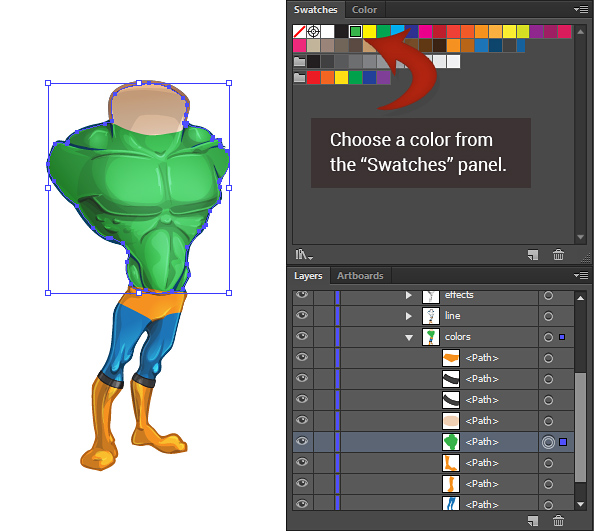This screenshot has width=594, height=531.
Task: Click the colors layer thumbnail
Action: [x=431, y=337]
